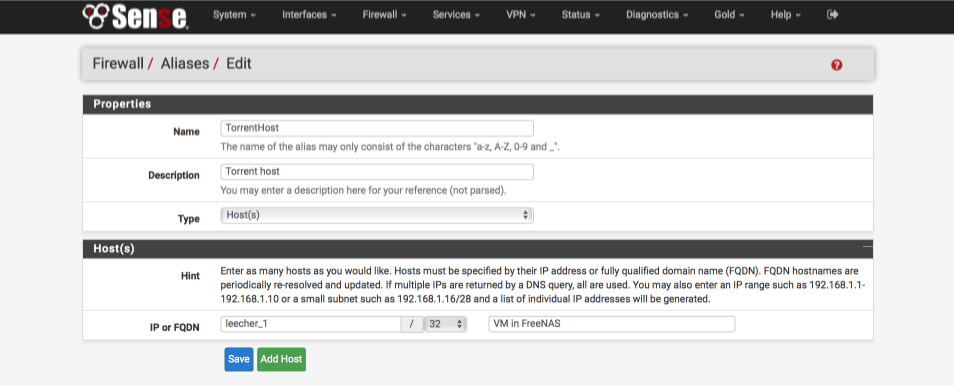Screen dimensions: 954x386
Task: Click the green Add Host button
Action: [281, 359]
